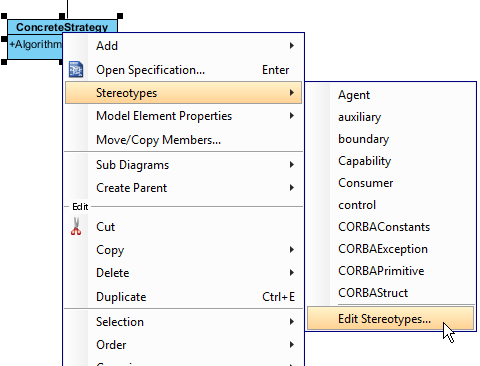
Task: Expand the Order submenu arrow
Action: click(292, 345)
